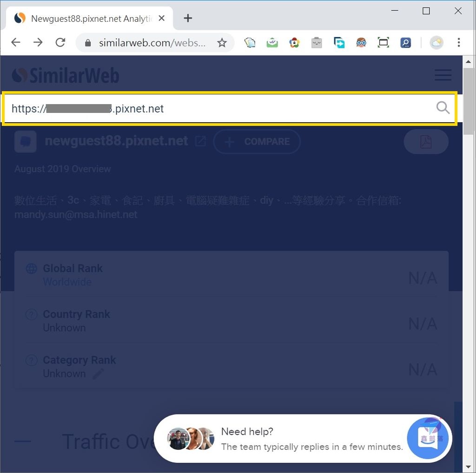This screenshot has height=473, width=476.
Task: Click the multicolored flower extension icon
Action: pos(294,43)
